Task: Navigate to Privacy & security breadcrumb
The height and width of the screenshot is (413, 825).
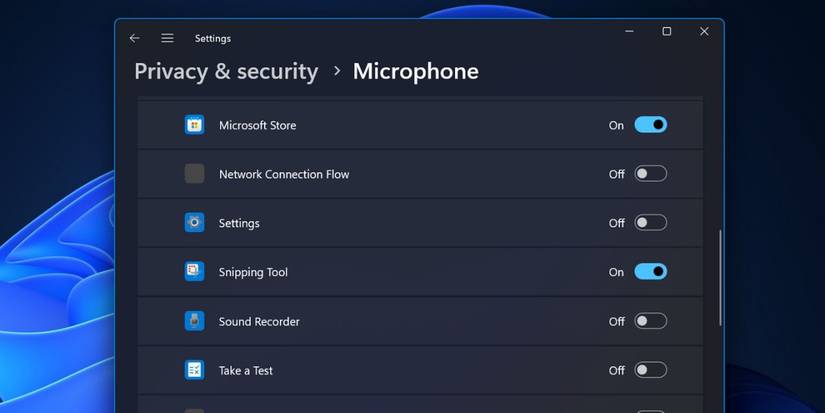Action: (x=226, y=71)
